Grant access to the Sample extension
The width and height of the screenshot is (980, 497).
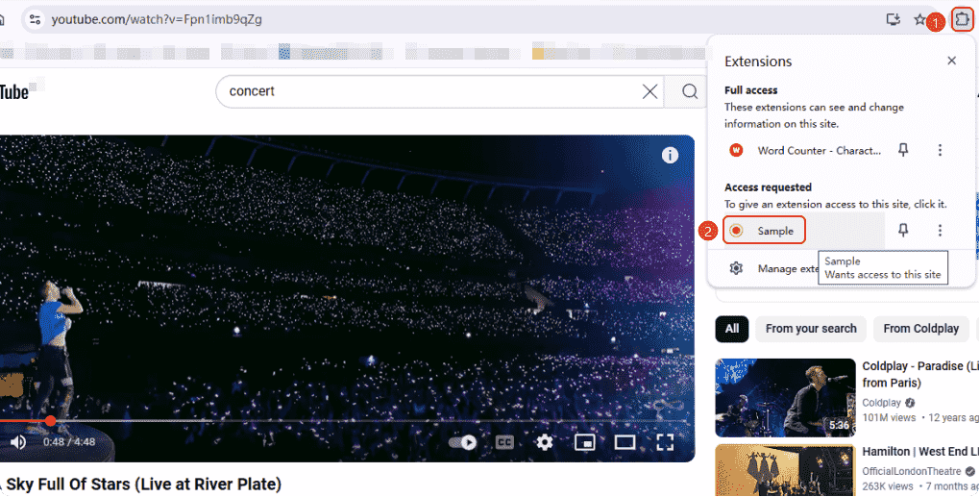[765, 231]
